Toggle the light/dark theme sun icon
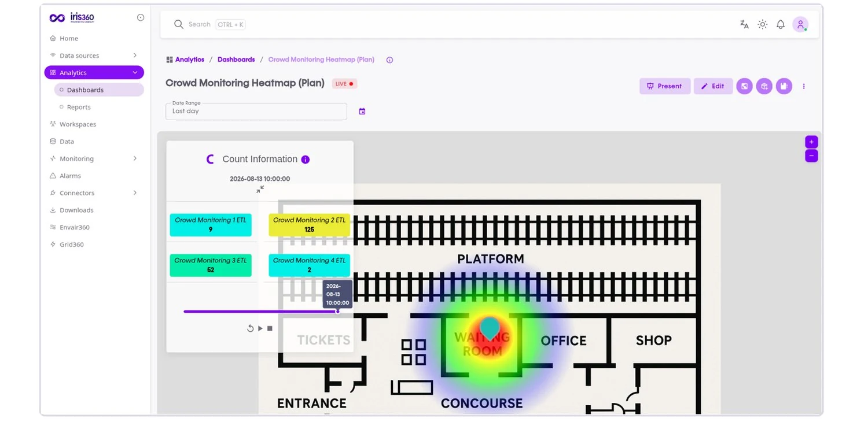 [763, 24]
